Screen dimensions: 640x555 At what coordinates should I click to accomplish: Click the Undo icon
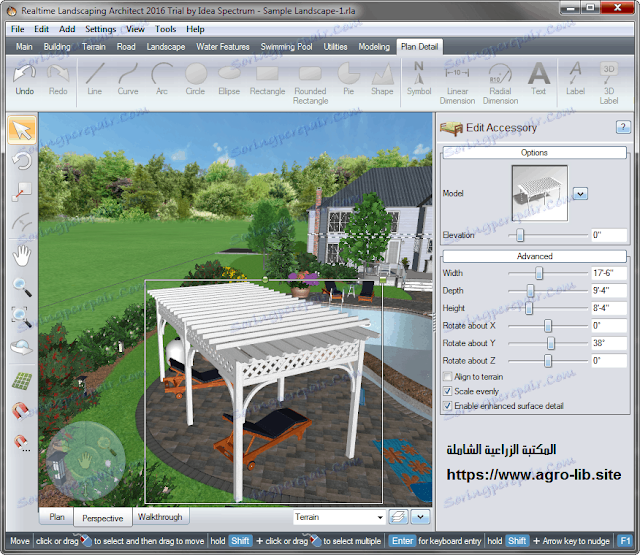(24, 79)
